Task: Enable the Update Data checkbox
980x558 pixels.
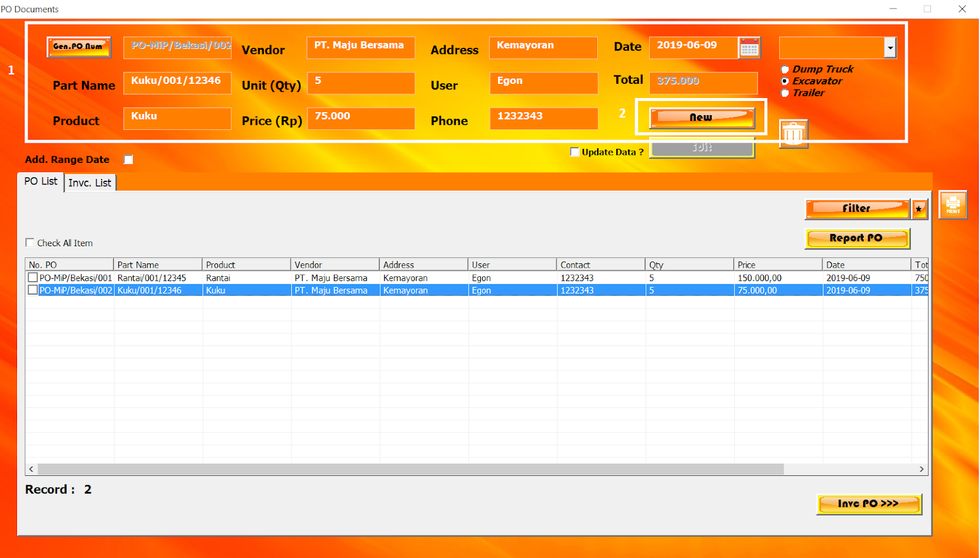Action: (575, 151)
